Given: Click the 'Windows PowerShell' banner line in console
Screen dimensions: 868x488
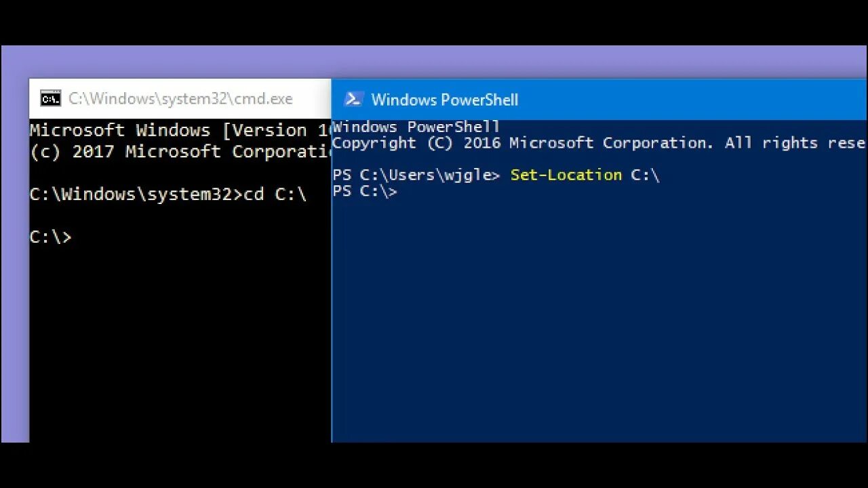Looking at the screenshot, I should point(416,127).
